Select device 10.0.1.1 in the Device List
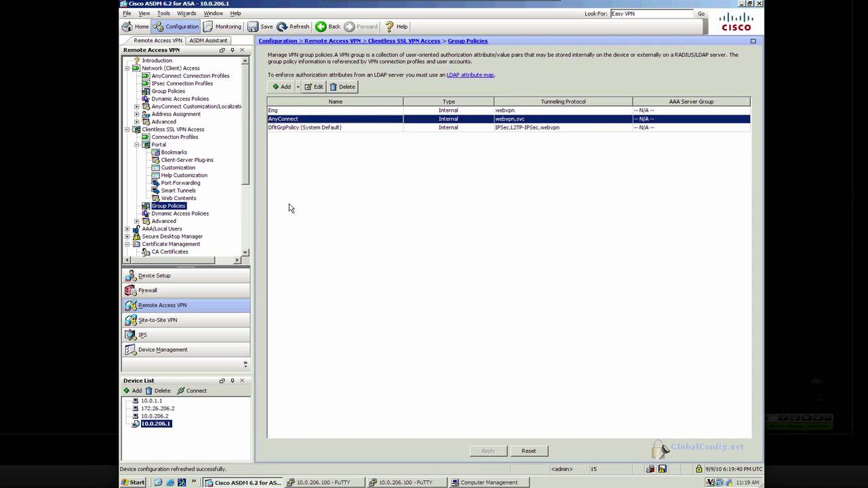 [151, 401]
